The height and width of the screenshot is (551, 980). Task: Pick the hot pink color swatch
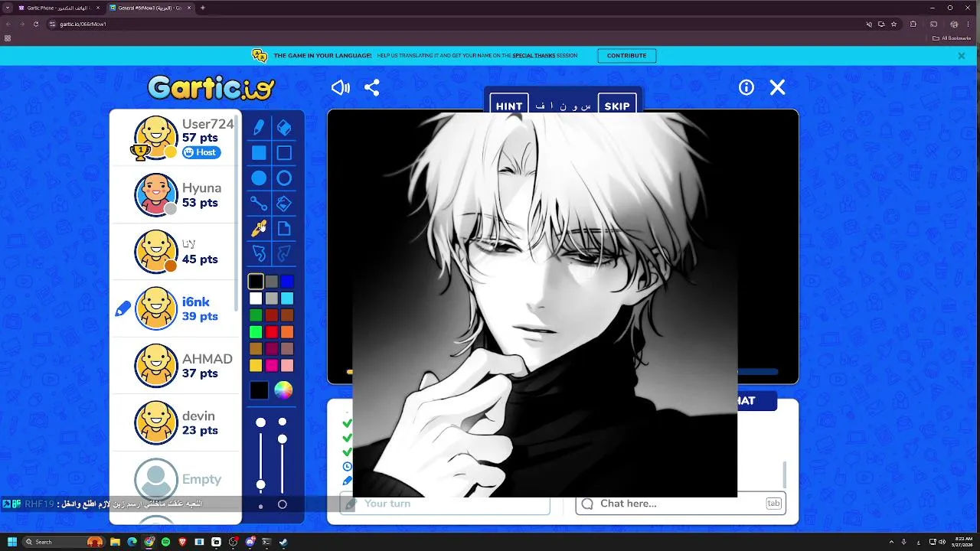[271, 366]
